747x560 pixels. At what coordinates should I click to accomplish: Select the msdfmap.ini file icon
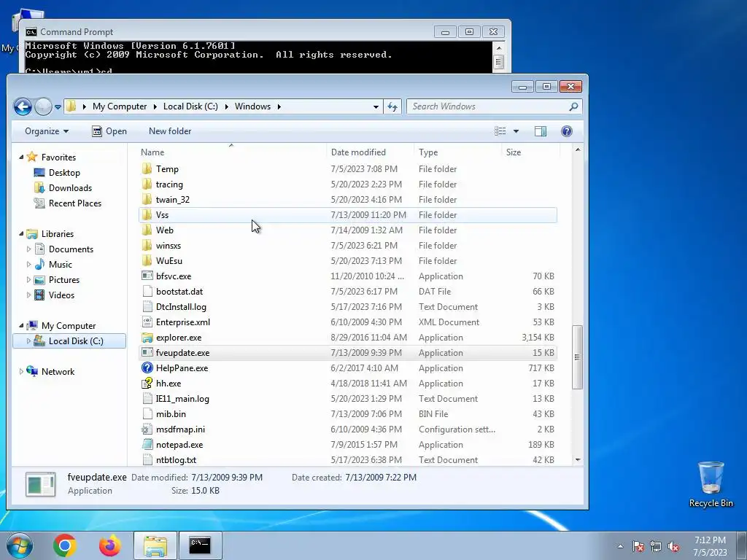click(x=147, y=429)
